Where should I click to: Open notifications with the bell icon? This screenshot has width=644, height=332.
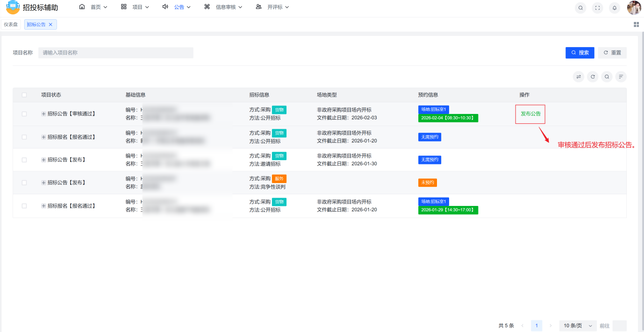pyautogui.click(x=614, y=7)
